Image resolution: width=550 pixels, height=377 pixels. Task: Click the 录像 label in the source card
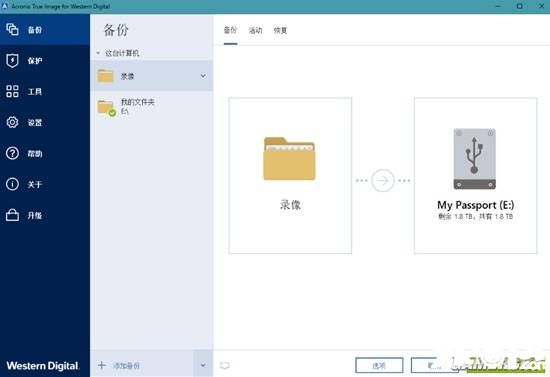pos(290,205)
